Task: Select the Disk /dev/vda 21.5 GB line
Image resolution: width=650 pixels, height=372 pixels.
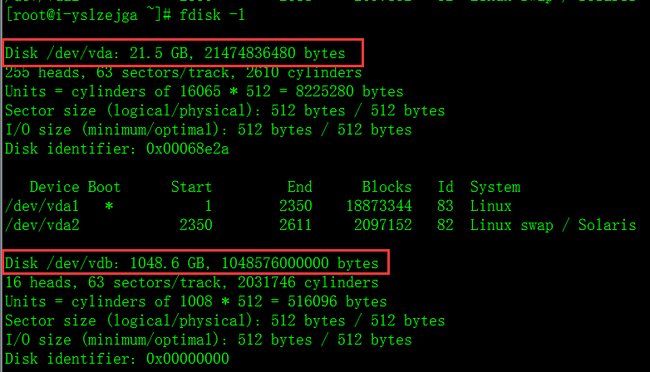Action: click(175, 53)
